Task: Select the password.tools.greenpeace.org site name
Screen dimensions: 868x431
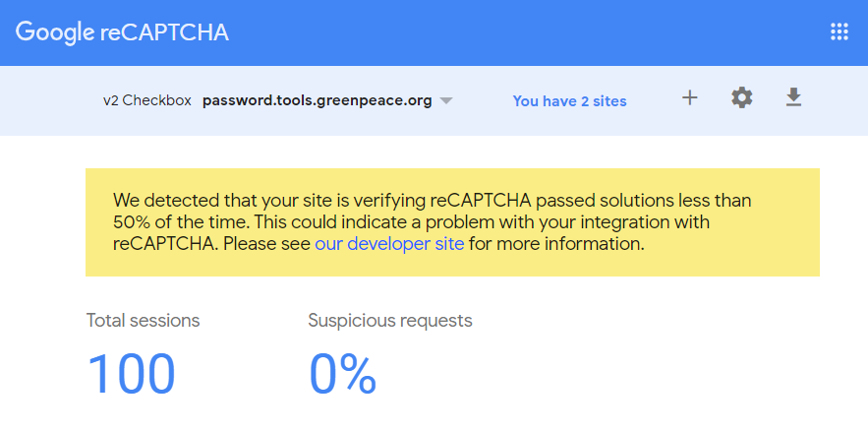Action: click(318, 100)
